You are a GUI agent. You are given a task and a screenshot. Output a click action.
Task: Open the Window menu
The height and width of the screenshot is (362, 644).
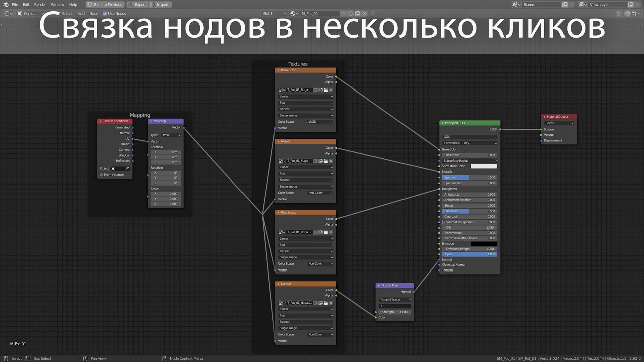(57, 4)
